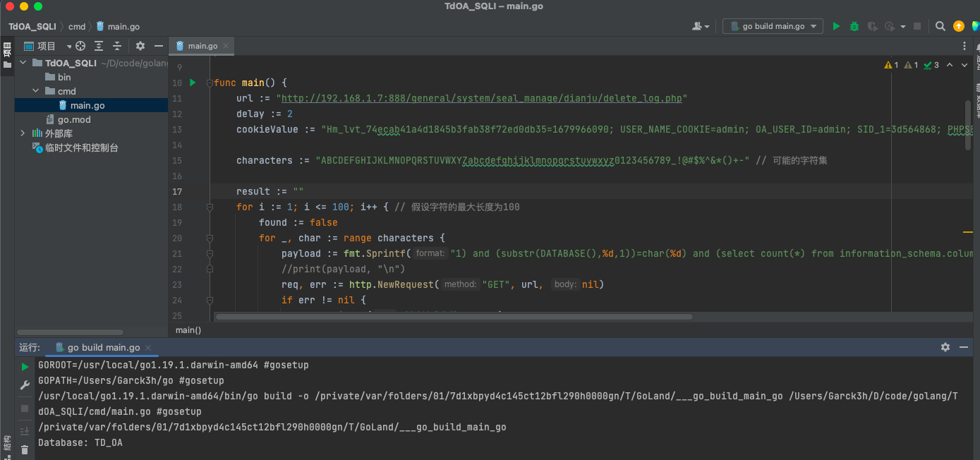Click the typo count indicator showing 3
Screen dimensions: 980x460
pyautogui.click(x=931, y=65)
